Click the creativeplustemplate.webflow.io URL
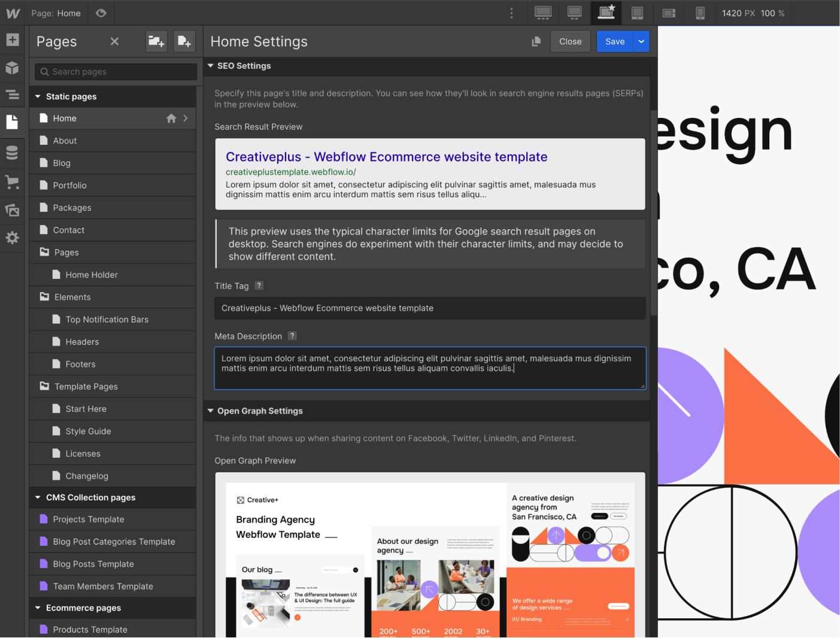This screenshot has width=840, height=638. (291, 172)
